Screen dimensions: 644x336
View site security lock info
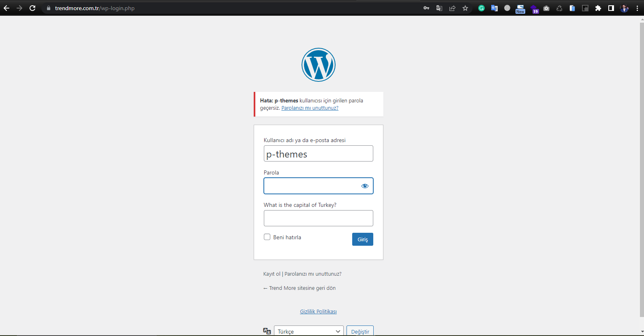tap(49, 8)
